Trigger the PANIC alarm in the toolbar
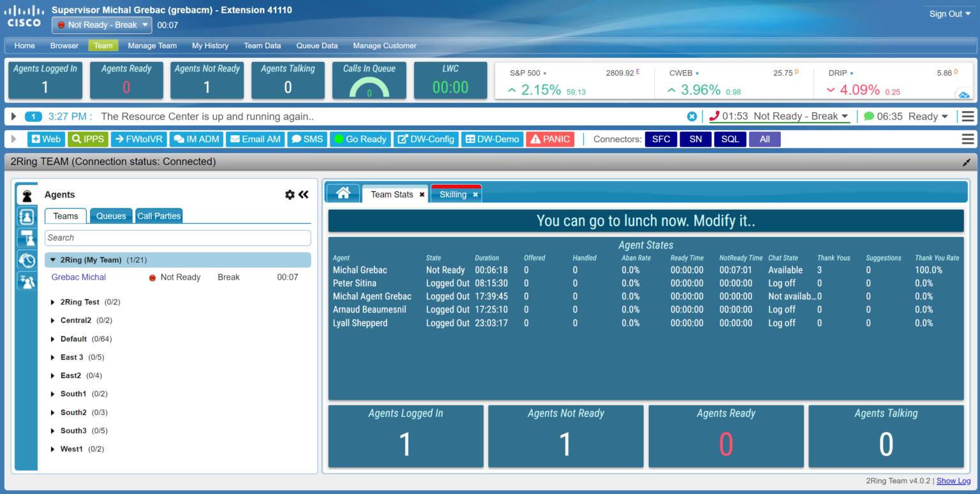Viewport: 980px width, 494px height. [549, 139]
